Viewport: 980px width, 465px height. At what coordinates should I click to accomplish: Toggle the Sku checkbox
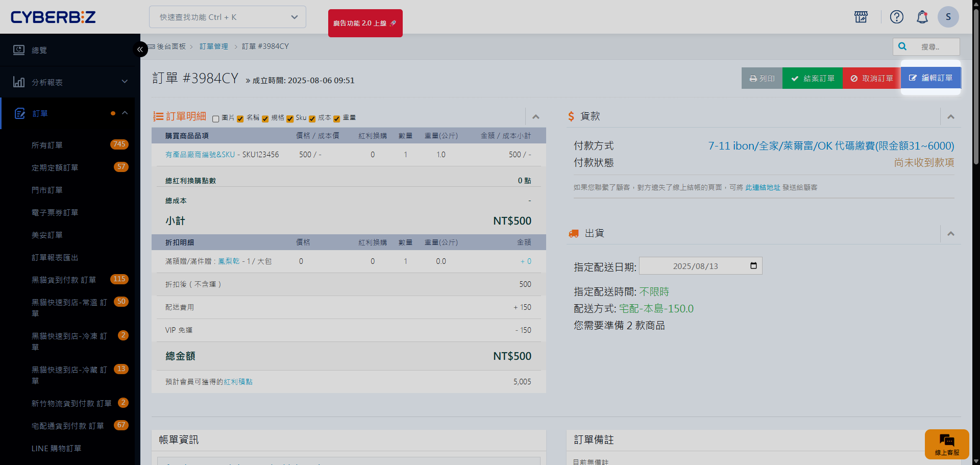[290, 118]
